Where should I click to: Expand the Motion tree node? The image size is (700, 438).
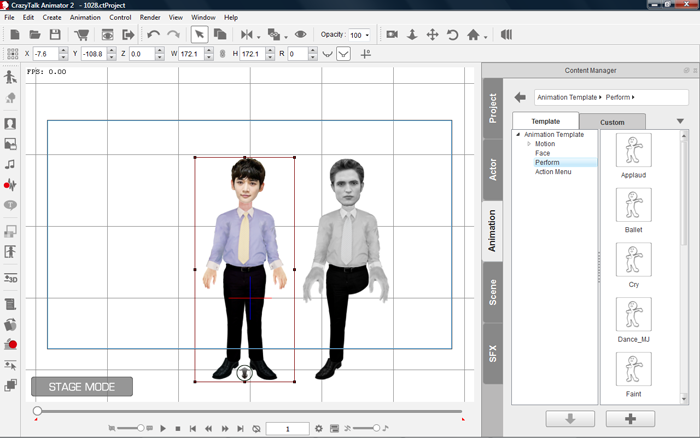pos(530,144)
